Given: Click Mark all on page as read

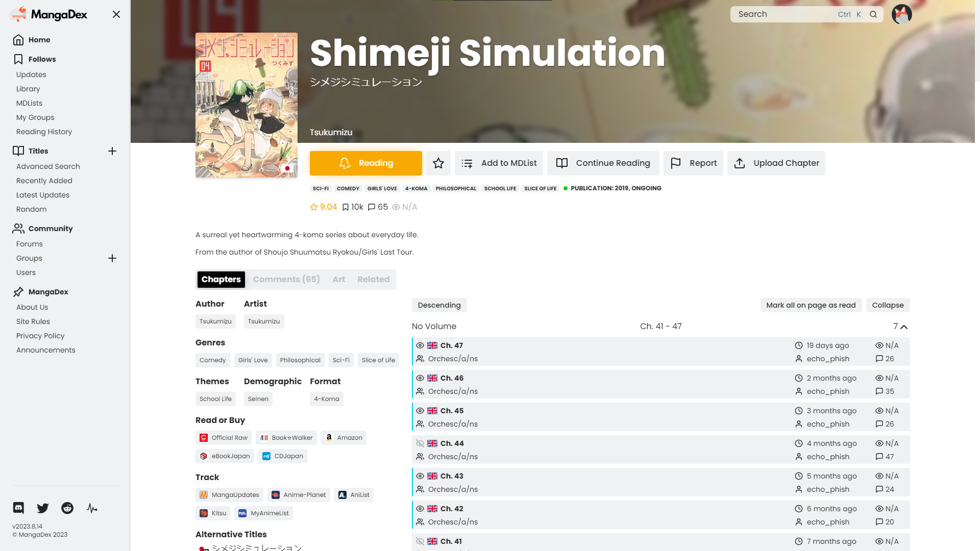Looking at the screenshot, I should click(811, 305).
